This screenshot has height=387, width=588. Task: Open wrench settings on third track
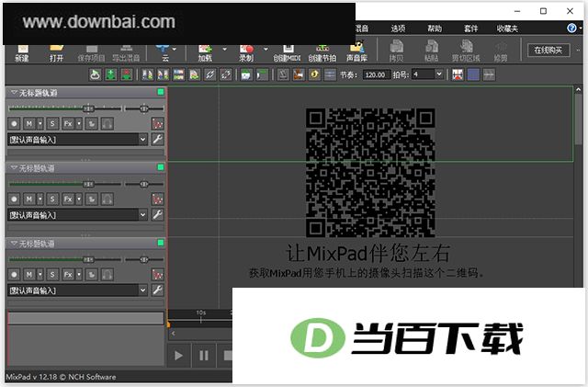(x=158, y=290)
